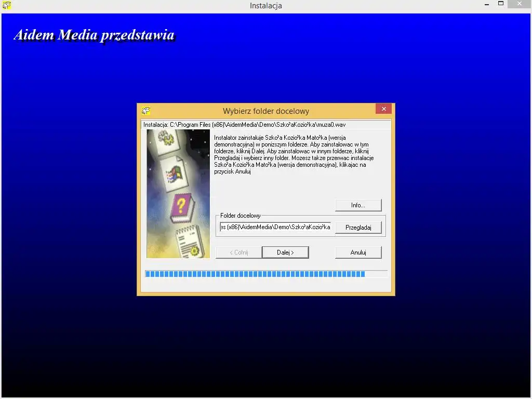
Task: Click the Instalator zainstaluje description text
Action: click(x=294, y=155)
